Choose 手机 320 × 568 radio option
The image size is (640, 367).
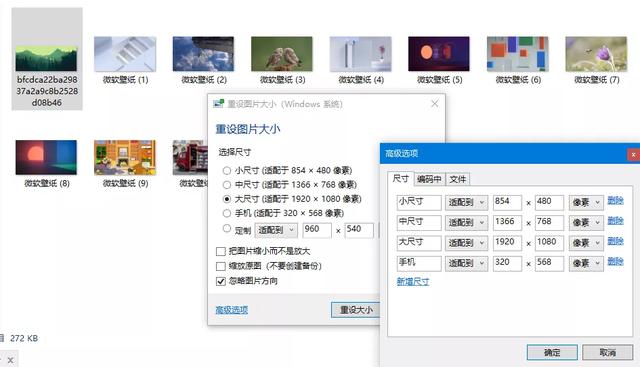tap(227, 213)
